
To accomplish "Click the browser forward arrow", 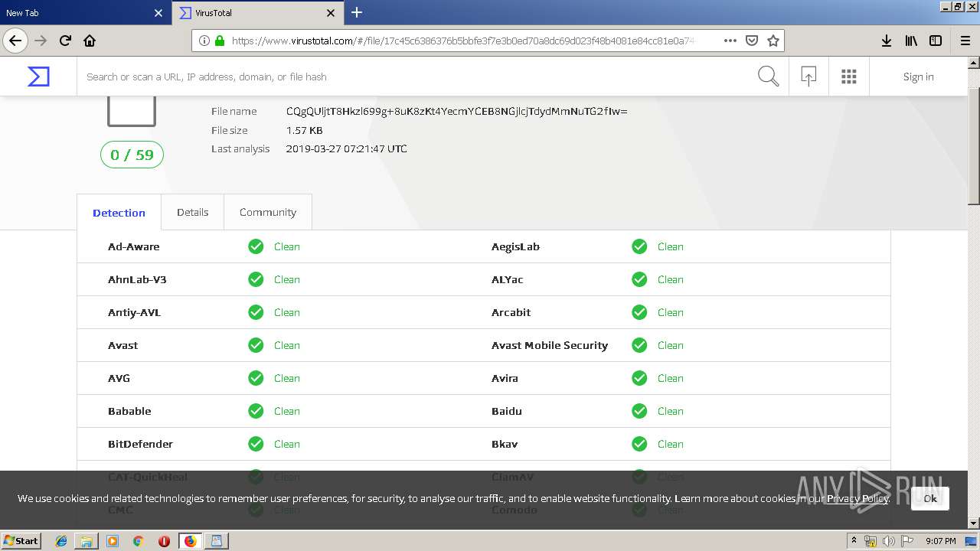I will 41,41.
